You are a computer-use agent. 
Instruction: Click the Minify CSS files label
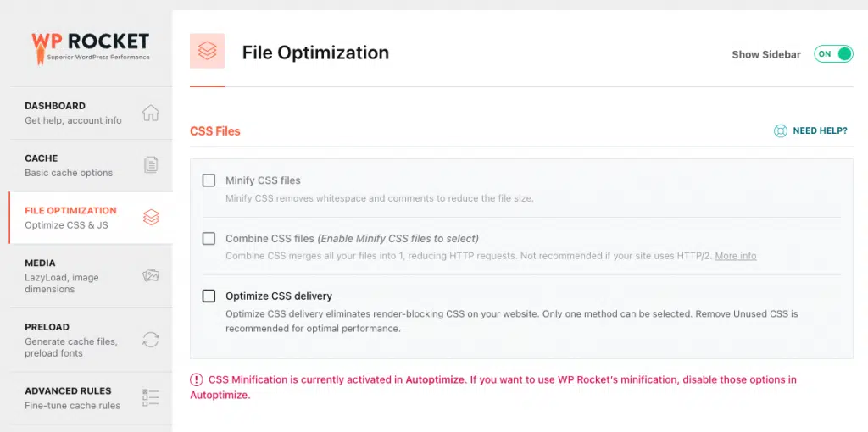pos(263,180)
